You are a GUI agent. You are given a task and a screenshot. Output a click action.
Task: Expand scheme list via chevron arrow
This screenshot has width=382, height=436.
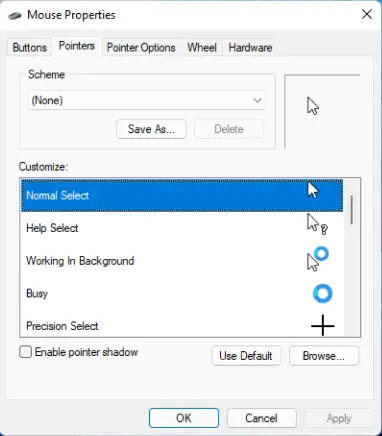pyautogui.click(x=257, y=100)
